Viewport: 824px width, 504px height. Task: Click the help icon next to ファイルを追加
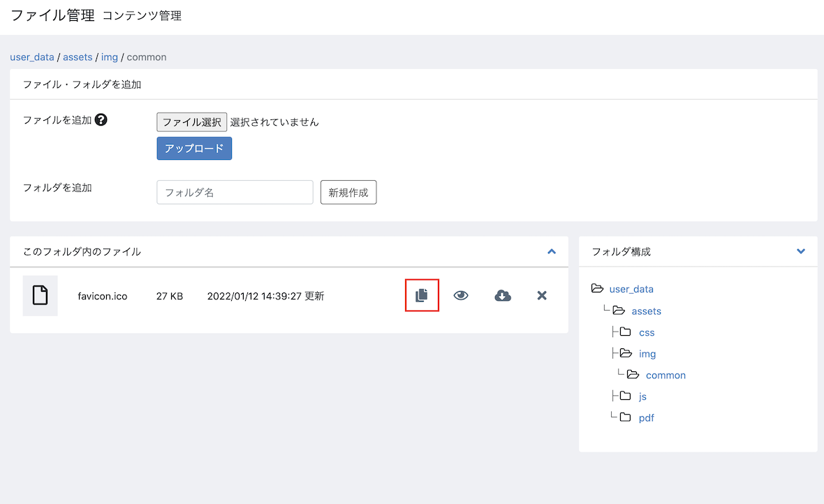click(101, 120)
